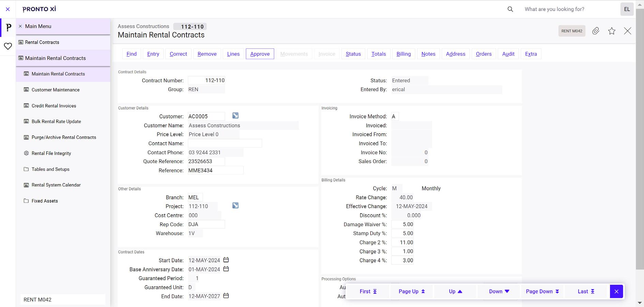Open the search magnifier icon
This screenshot has width=644, height=307.
coord(510,9)
